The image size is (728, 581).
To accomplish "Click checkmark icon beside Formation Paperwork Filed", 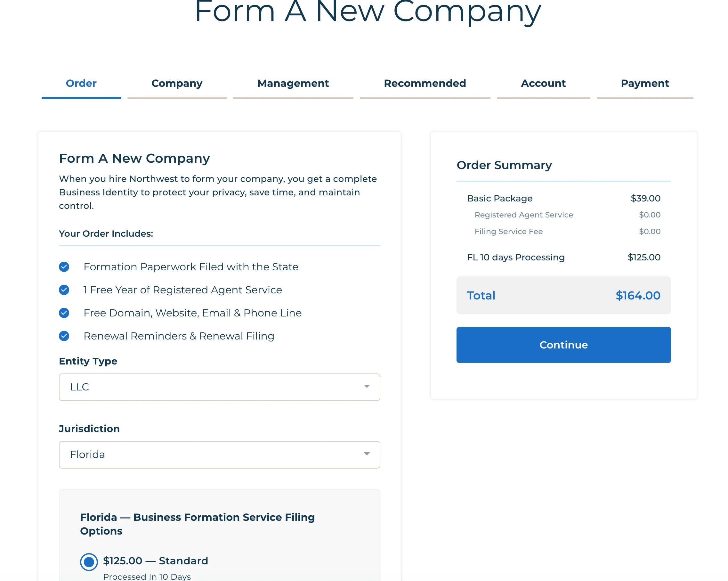I will coord(64,267).
